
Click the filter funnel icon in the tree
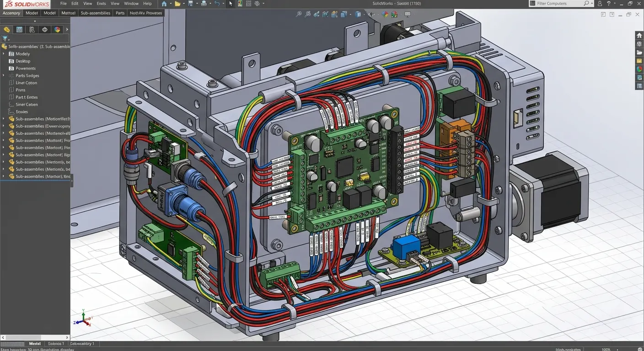point(5,39)
